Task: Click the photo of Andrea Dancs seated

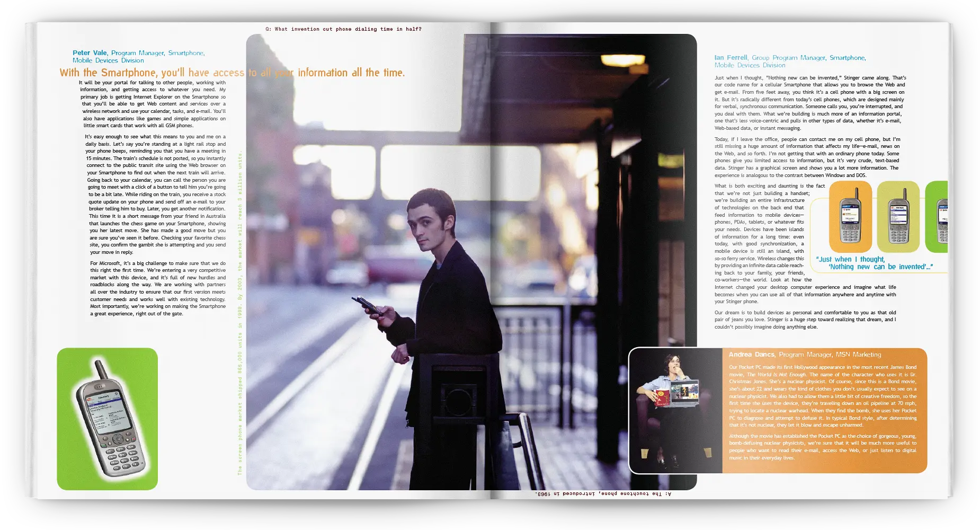Action: [x=675, y=410]
